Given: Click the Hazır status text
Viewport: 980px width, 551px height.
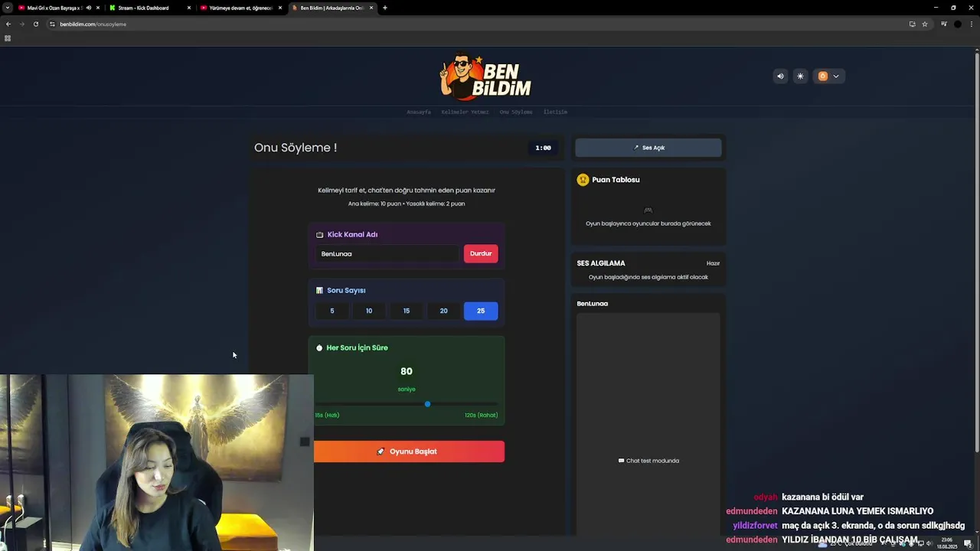Looking at the screenshot, I should pos(713,263).
